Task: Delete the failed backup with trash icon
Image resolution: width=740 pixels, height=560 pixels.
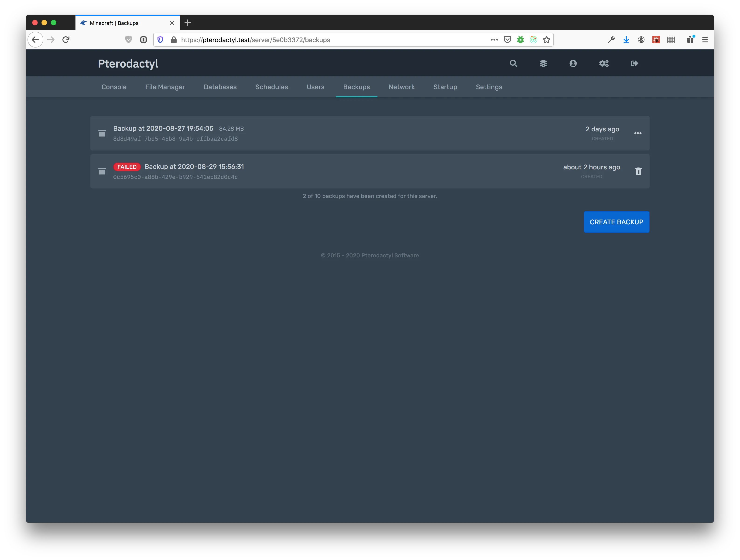Action: pos(638,171)
